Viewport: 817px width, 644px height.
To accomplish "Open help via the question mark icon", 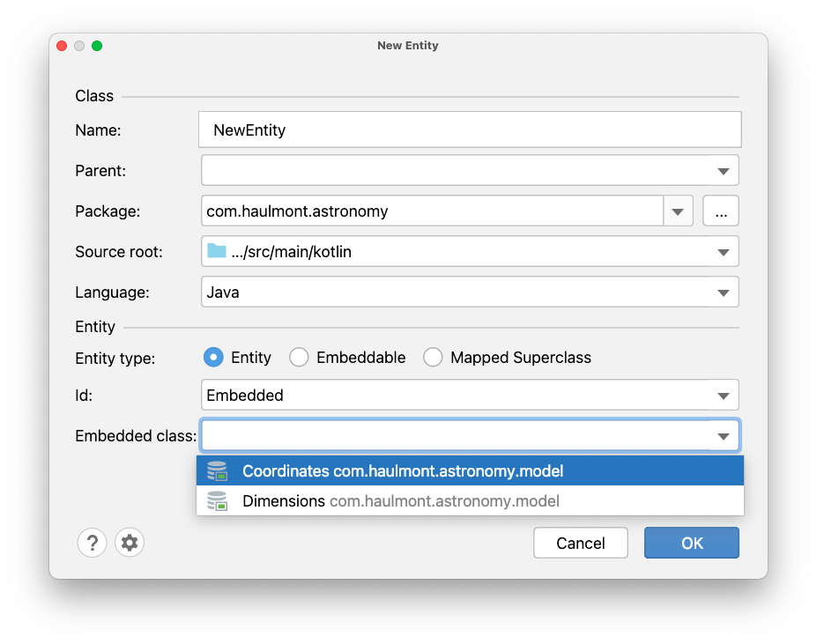I will 92,542.
